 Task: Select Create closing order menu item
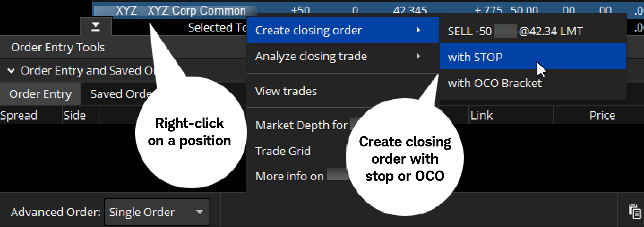(308, 30)
